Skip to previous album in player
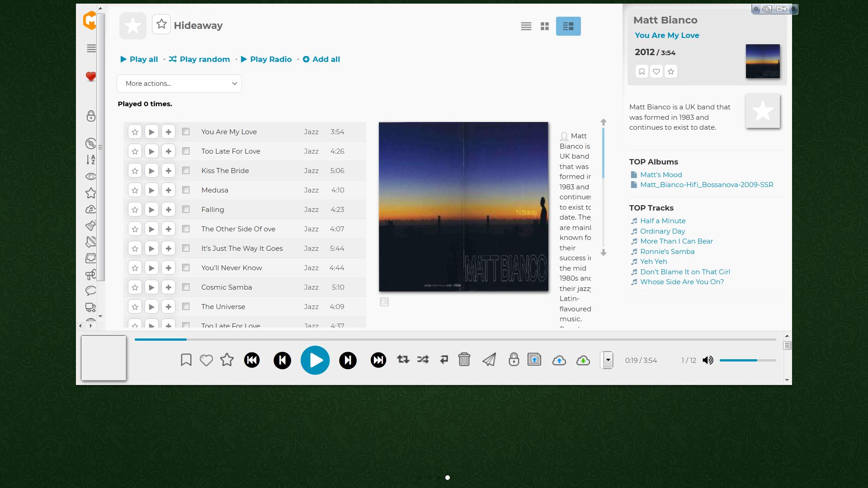 pos(252,360)
